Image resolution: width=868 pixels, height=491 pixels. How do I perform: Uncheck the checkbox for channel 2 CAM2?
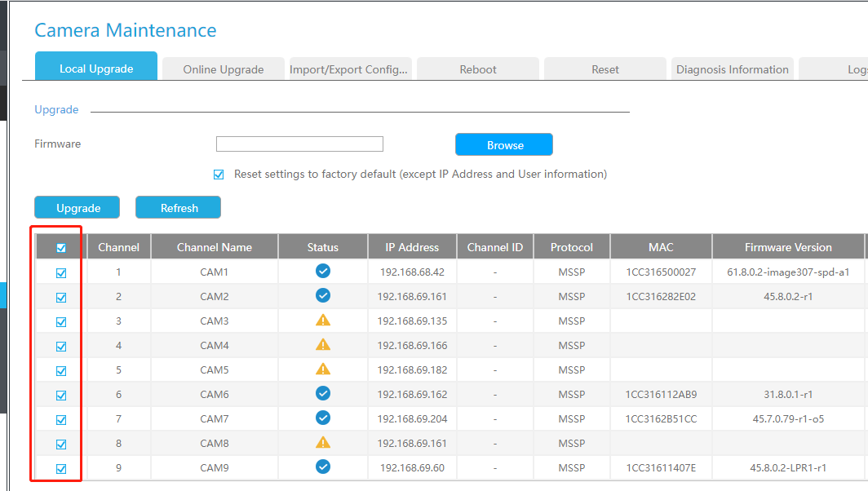coord(61,297)
